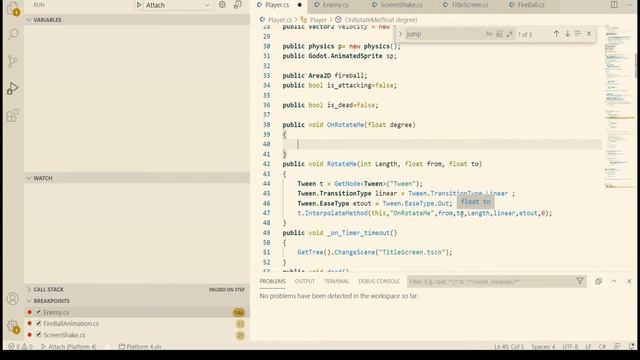The image size is (640, 360).
Task: Collapse all problems with the copy-like icon
Action: [598, 281]
